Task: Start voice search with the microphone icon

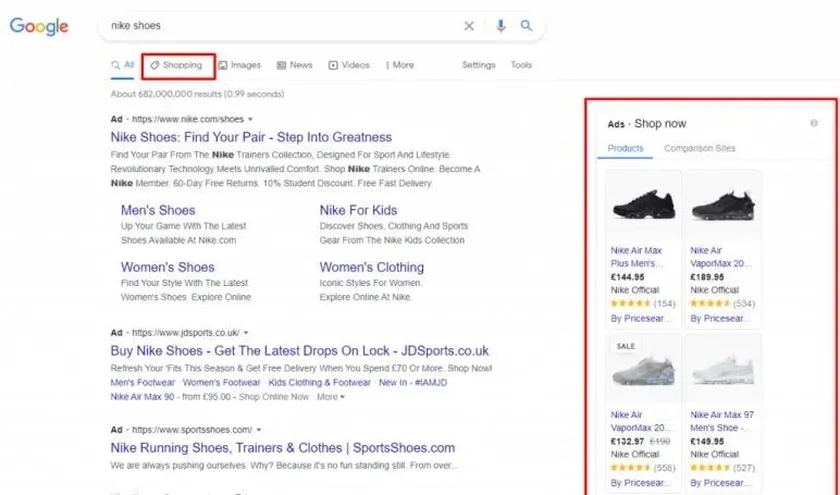Action: (500, 26)
